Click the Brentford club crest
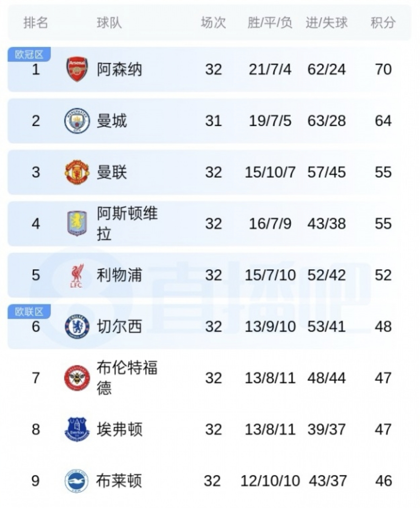 point(77,378)
